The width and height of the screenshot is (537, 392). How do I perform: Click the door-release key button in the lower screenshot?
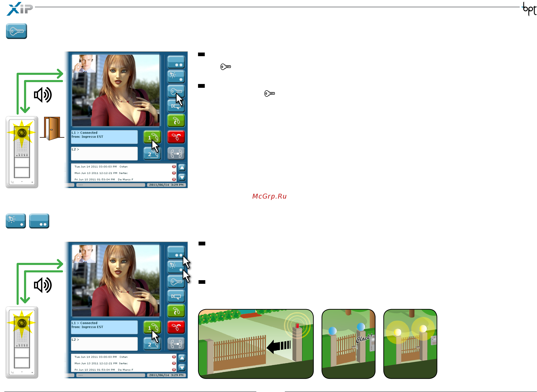[176, 282]
